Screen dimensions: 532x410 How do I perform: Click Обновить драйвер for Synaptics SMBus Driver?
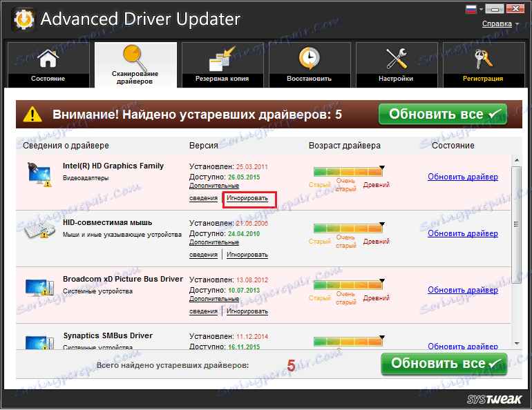click(463, 346)
